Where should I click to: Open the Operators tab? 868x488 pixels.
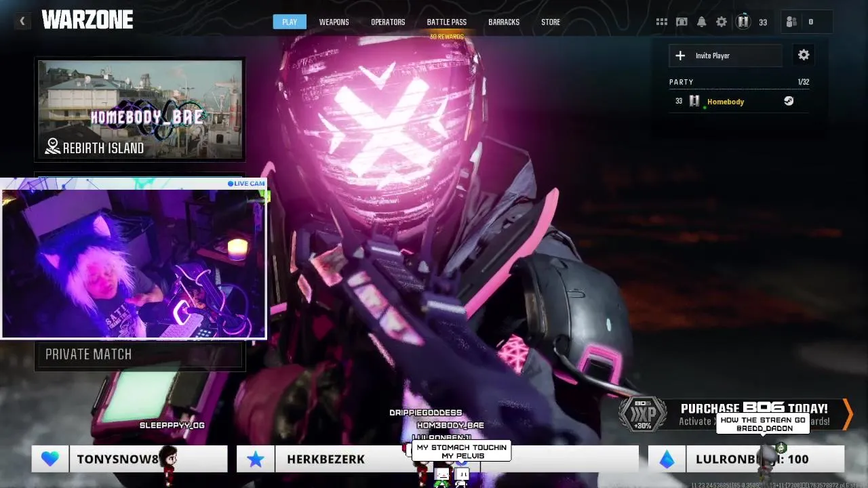tap(388, 22)
